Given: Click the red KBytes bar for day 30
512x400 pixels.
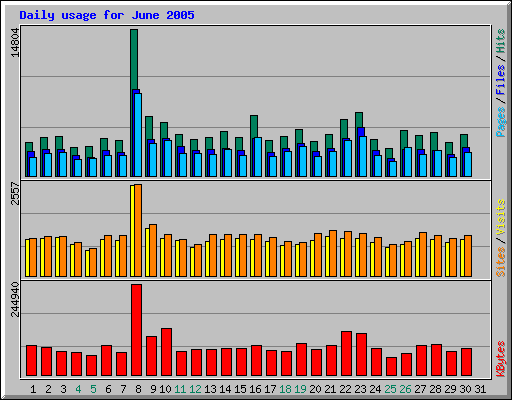Looking at the screenshot, I should point(466,362).
